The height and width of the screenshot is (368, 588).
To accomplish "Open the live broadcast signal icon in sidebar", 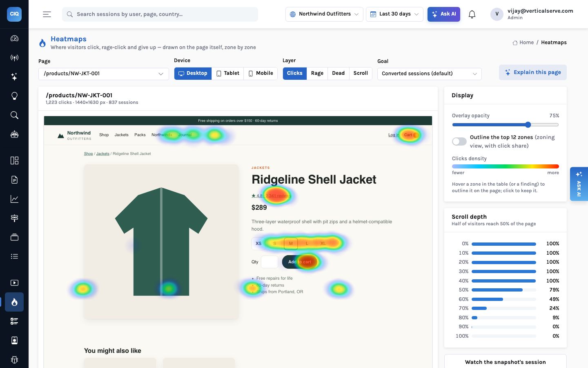I will click(14, 58).
